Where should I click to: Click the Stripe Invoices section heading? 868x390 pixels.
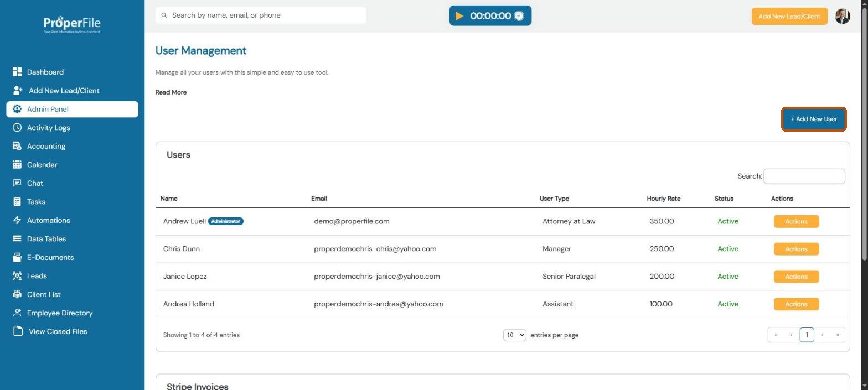pos(197,386)
